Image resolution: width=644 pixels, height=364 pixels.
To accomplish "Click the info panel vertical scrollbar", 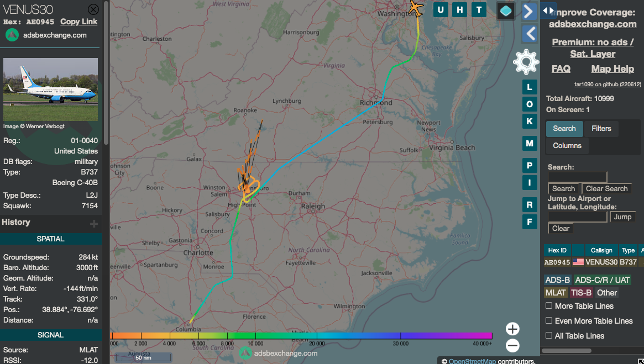I will click(106, 74).
